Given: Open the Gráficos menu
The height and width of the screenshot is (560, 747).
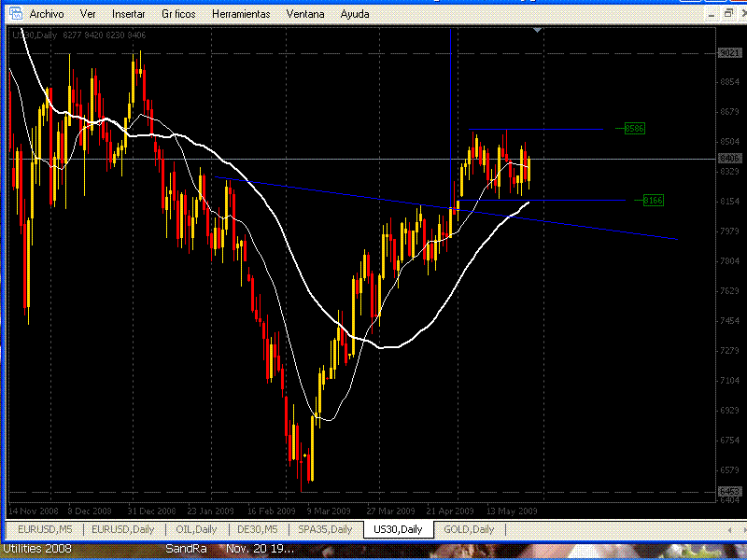Looking at the screenshot, I should (178, 14).
